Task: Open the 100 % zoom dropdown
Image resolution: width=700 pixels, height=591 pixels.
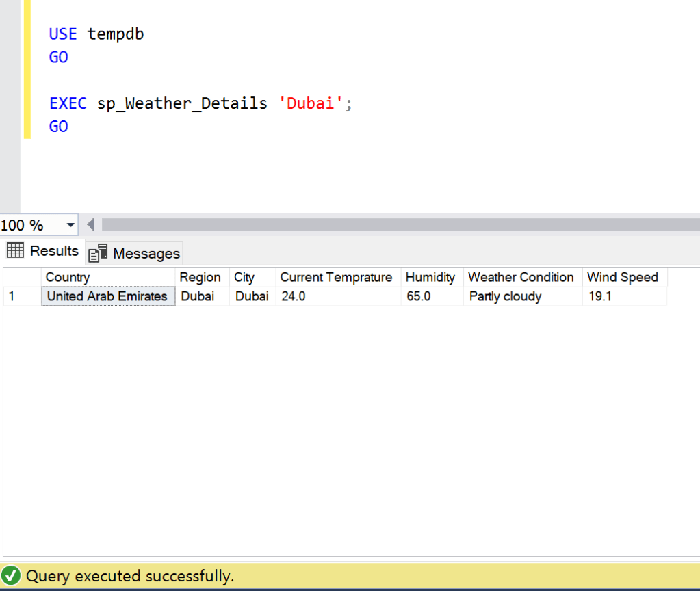Action: point(70,225)
